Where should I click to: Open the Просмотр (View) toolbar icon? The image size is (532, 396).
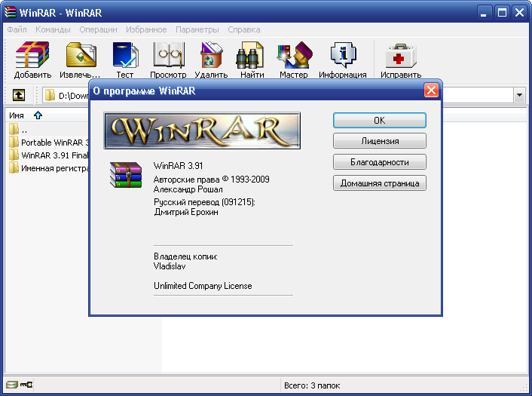tap(168, 60)
